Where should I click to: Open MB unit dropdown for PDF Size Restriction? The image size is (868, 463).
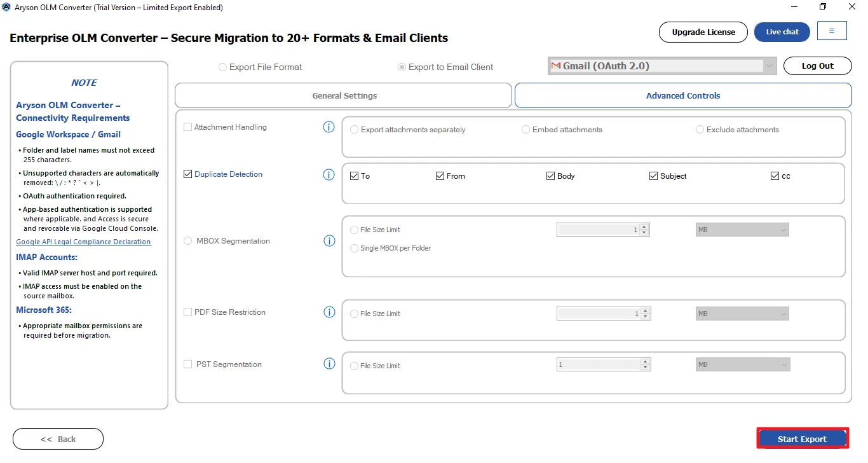tap(742, 314)
